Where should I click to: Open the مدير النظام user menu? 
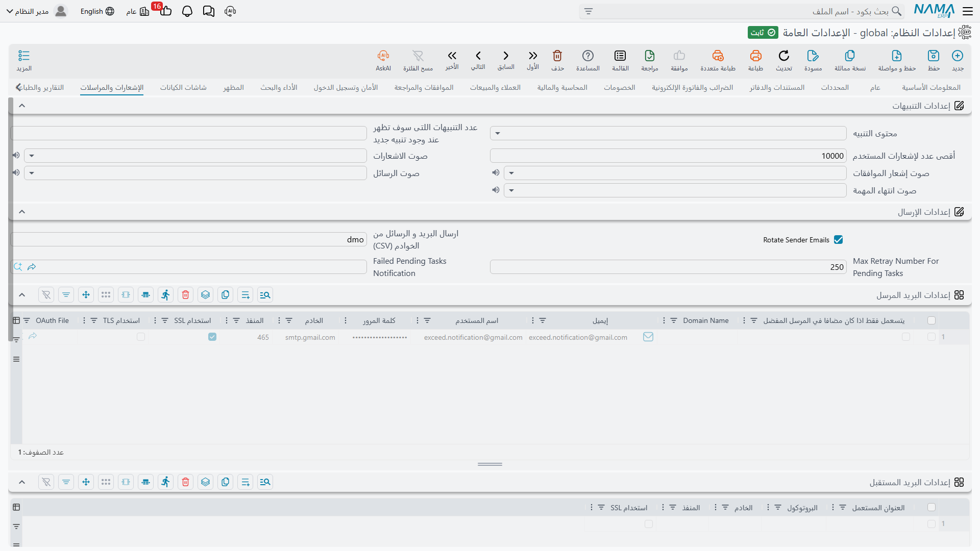[x=37, y=11]
